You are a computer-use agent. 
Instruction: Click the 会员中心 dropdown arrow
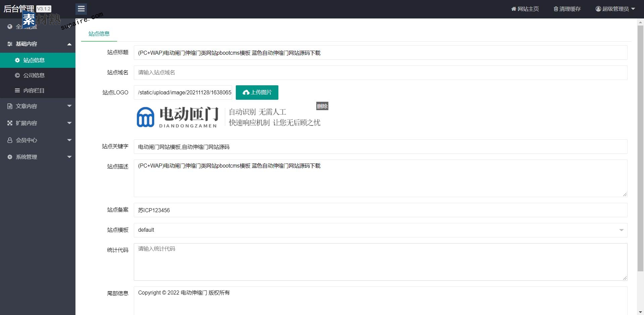pyautogui.click(x=69, y=140)
